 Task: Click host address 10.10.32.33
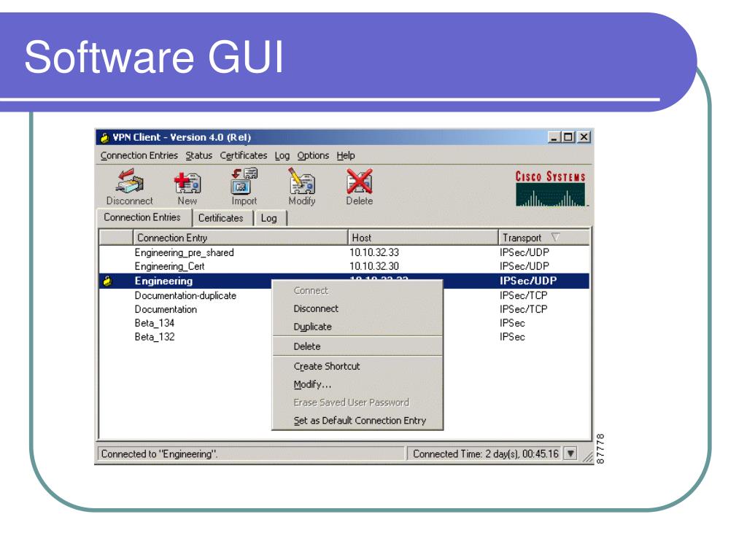coord(374,252)
